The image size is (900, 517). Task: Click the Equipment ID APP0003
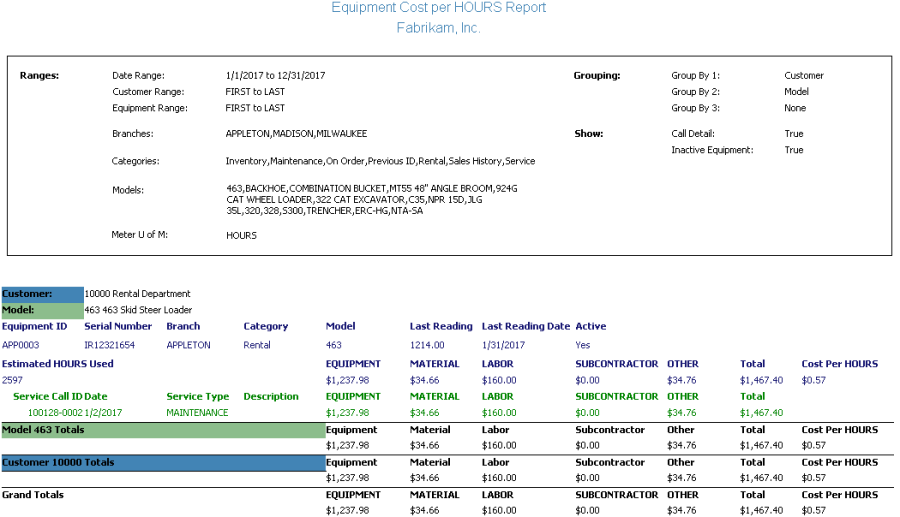20,345
